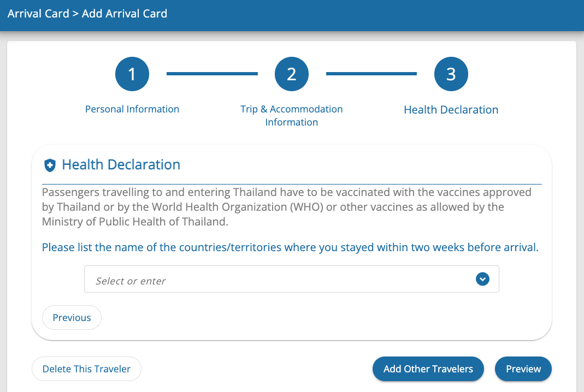Screen dimensions: 584x392
Task: Click the Health Declaration section heading
Action: tap(121, 164)
